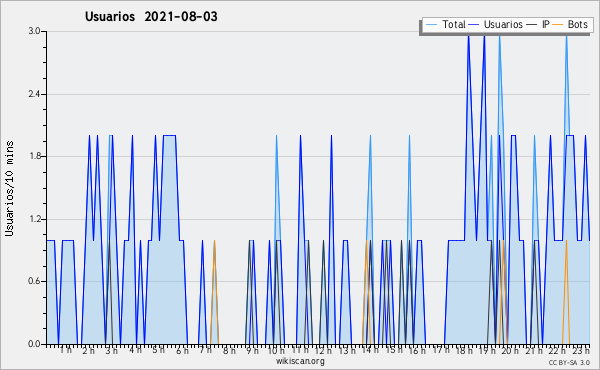Click the '11 h' x-axis label

[x=300, y=350]
